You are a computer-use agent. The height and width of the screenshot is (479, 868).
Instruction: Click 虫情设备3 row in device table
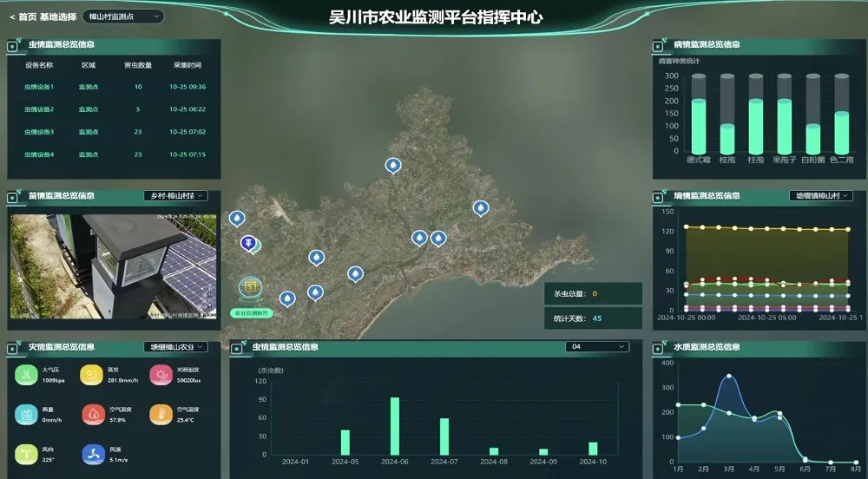tap(39, 132)
